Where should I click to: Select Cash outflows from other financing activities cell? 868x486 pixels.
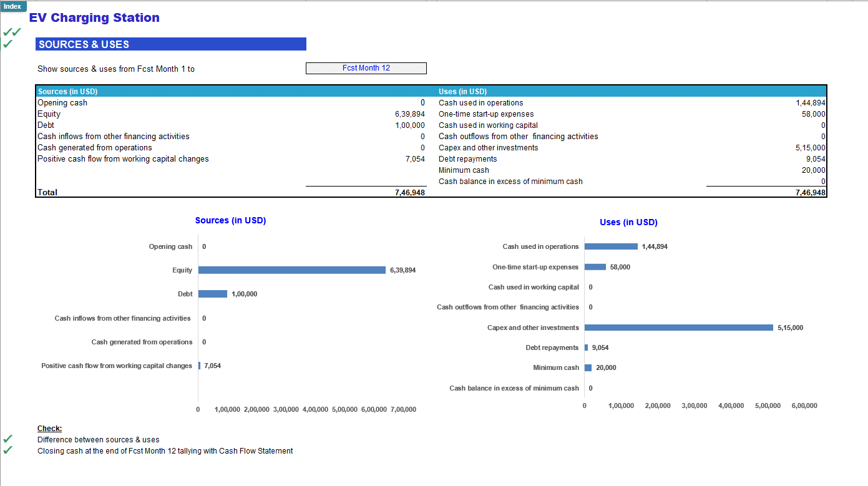click(x=518, y=137)
